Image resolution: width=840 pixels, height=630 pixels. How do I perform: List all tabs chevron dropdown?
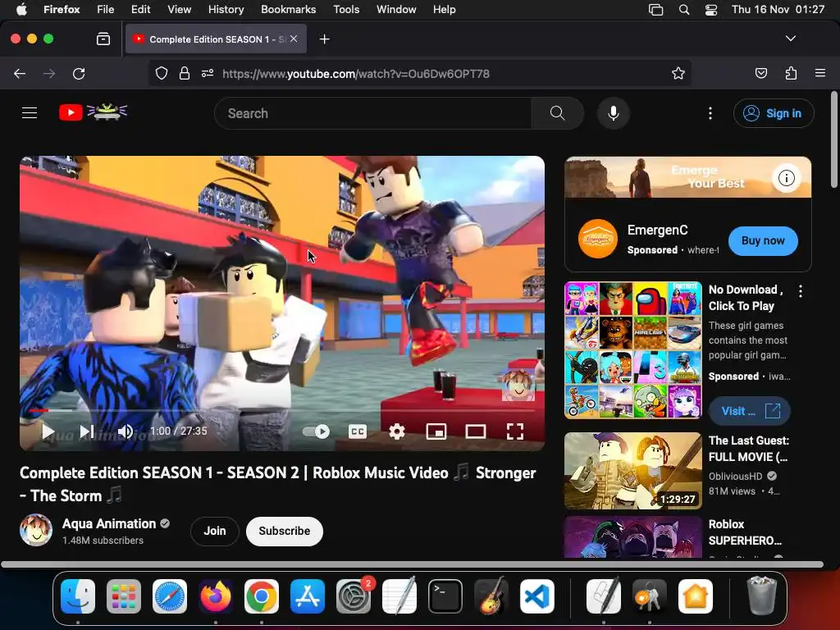[x=791, y=39]
